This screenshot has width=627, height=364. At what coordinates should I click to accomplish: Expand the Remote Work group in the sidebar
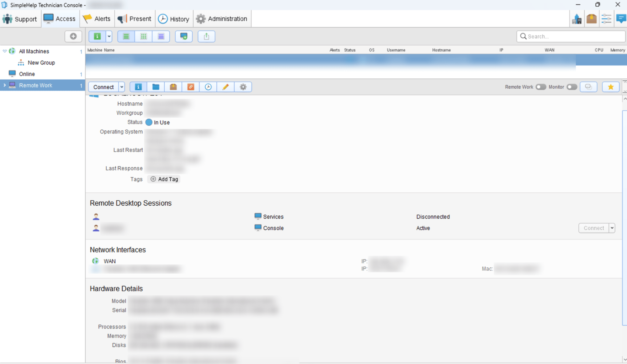pos(4,85)
